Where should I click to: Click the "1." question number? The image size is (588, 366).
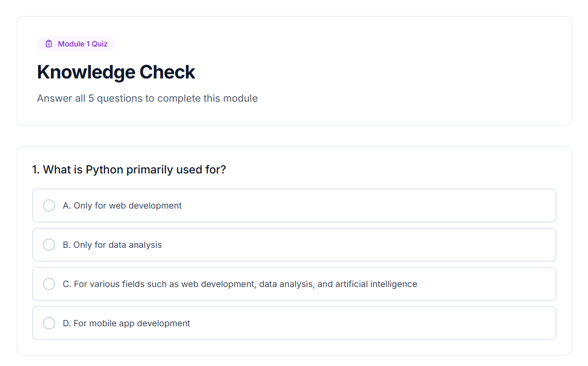pyautogui.click(x=36, y=169)
